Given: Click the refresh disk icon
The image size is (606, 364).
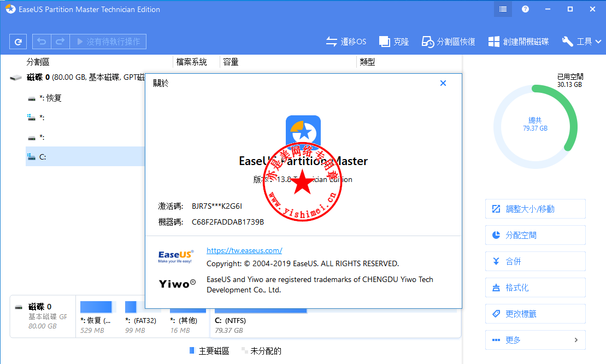Looking at the screenshot, I should click(x=18, y=42).
